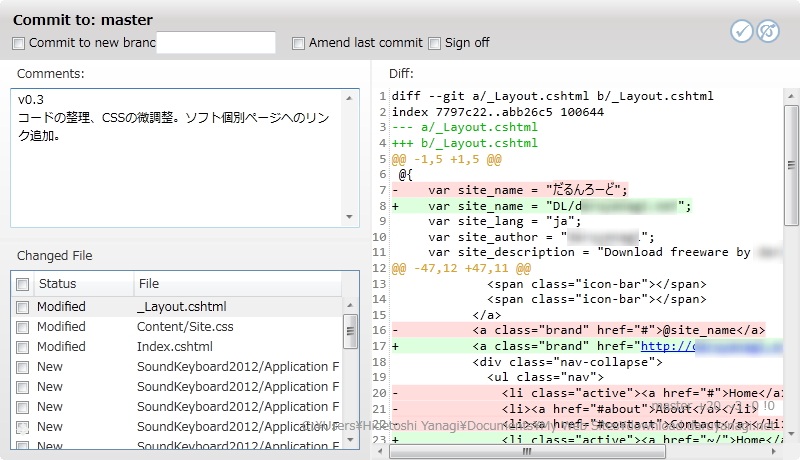Click comments box scroll-down arrow
The width and height of the screenshot is (800, 460).
point(349,217)
